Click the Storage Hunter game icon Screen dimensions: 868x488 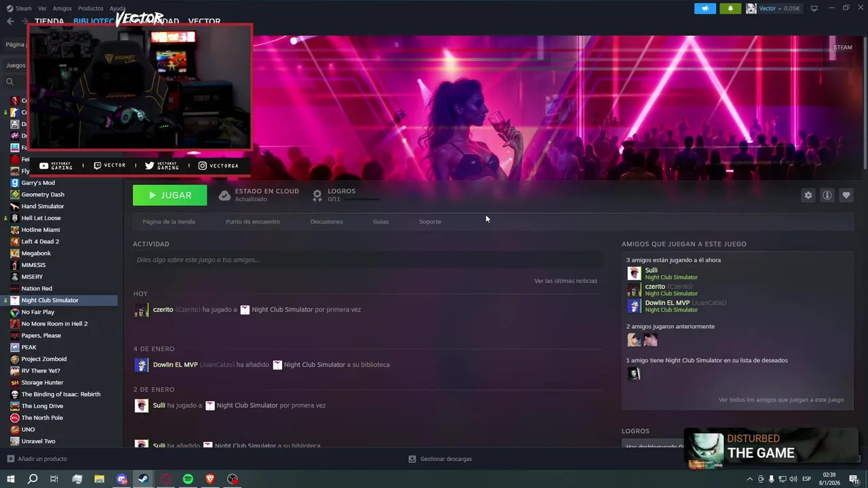15,382
